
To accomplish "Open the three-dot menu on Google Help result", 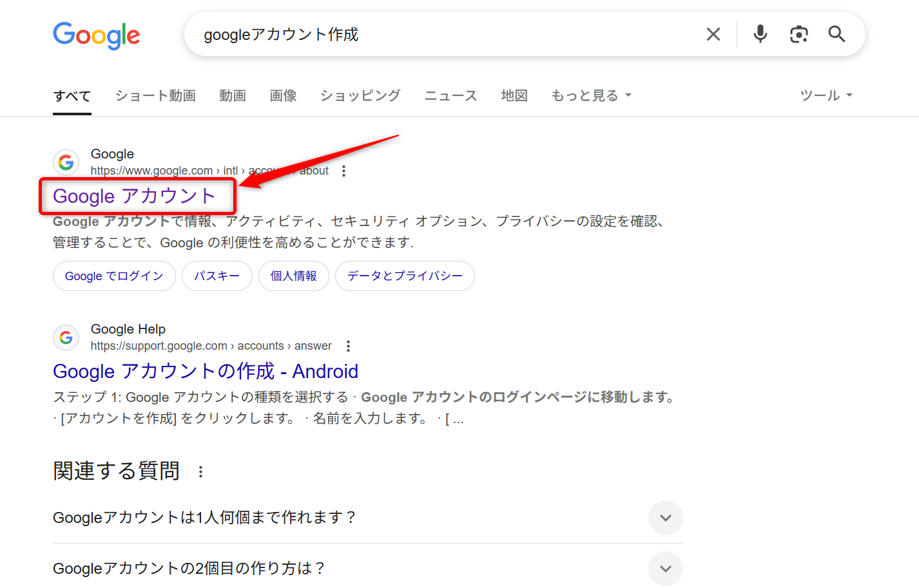I will click(x=347, y=346).
